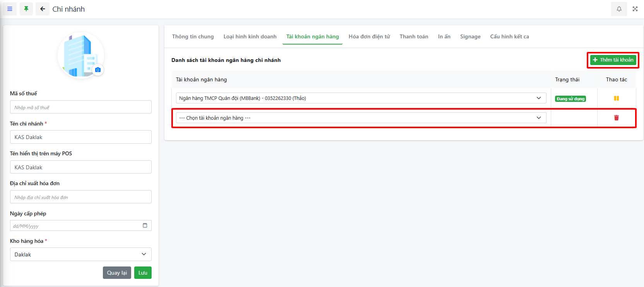Click the Quay lại button
The width and height of the screenshot is (644, 287).
pyautogui.click(x=117, y=273)
